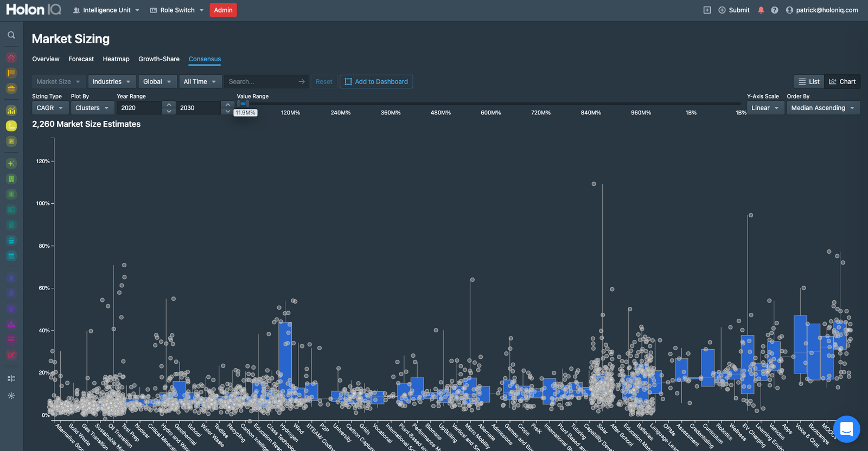Open the Growth-Share tab

click(158, 59)
